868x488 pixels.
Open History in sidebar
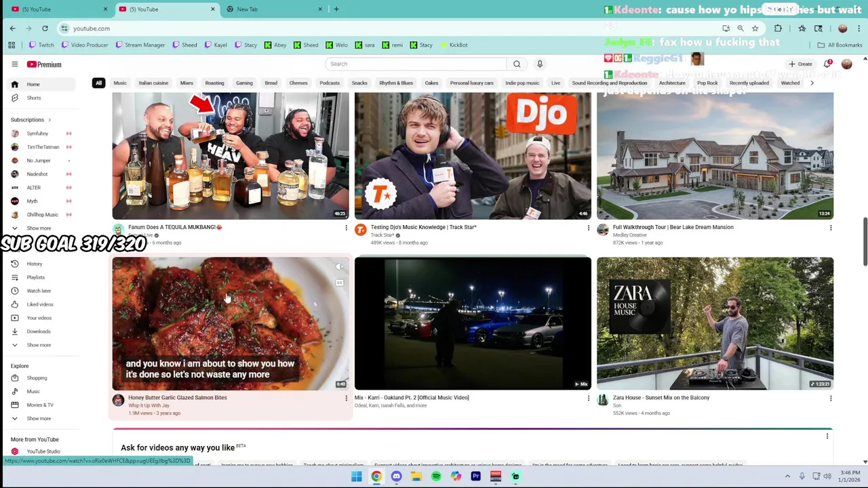click(x=41, y=264)
